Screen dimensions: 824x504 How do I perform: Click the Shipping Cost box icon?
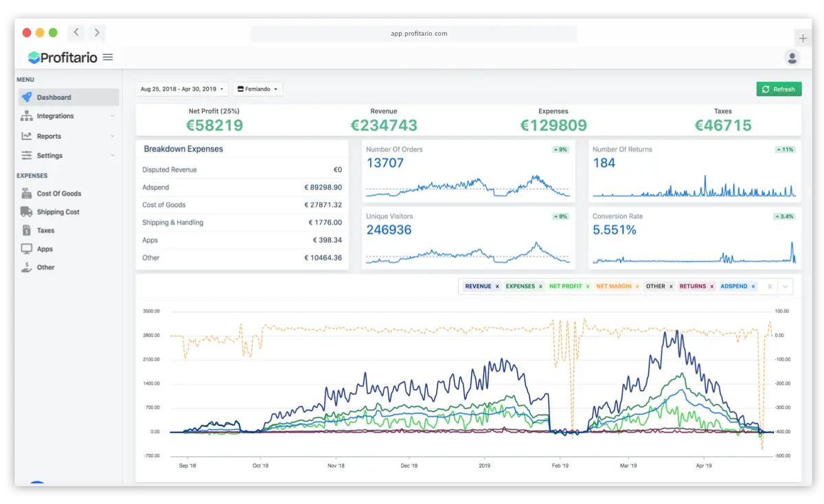(25, 211)
